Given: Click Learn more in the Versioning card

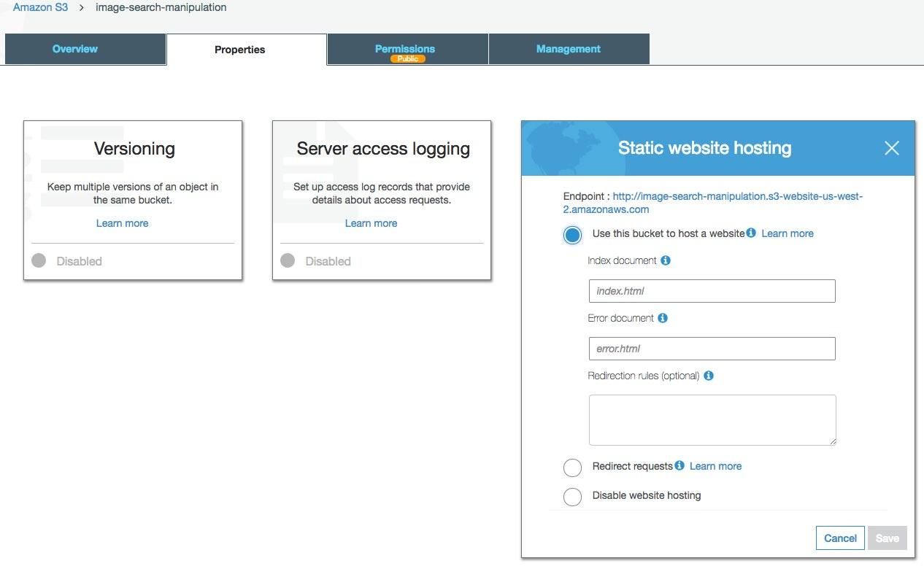Looking at the screenshot, I should (122, 223).
